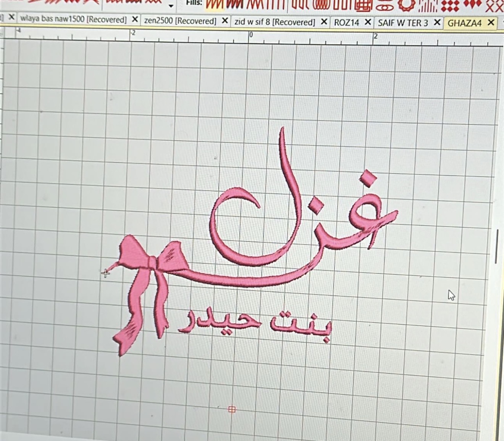Select the maze grid pattern fill icon
This screenshot has height=441, width=504.
tap(363, 6)
